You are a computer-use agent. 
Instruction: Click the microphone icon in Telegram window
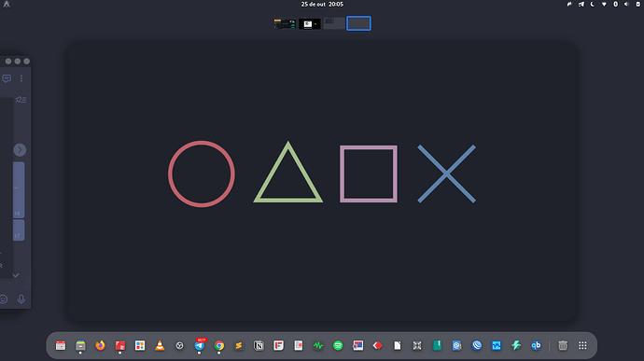click(x=21, y=299)
